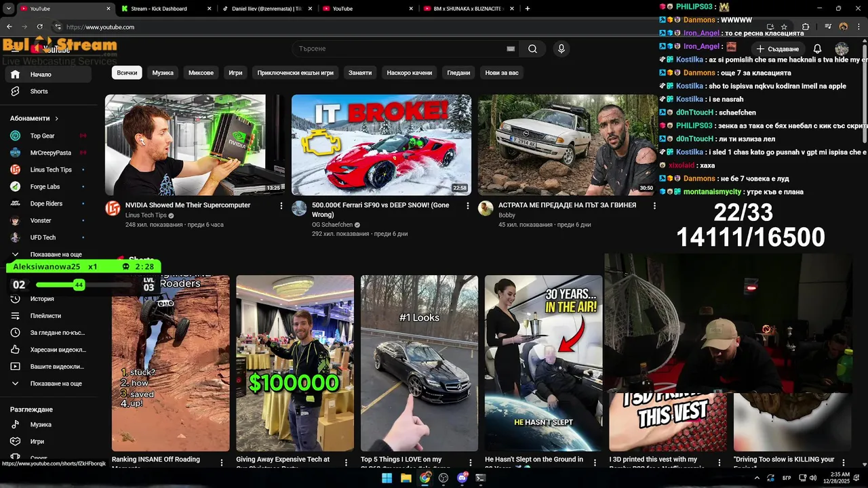Open Linus Tech Tips channel avatar
868x488 pixels.
(x=113, y=208)
